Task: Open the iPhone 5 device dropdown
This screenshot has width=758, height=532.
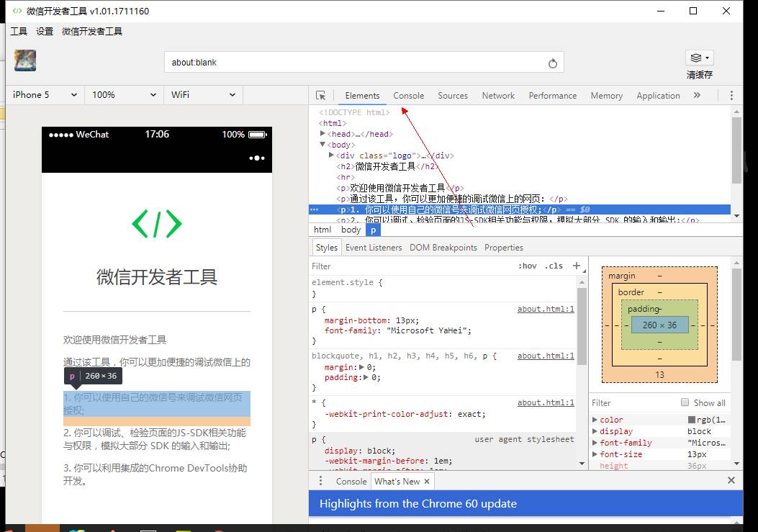Action: (x=45, y=95)
